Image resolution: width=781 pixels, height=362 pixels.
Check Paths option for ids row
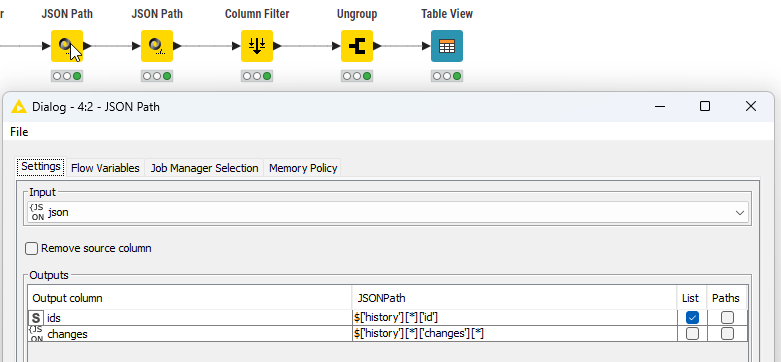click(x=727, y=317)
